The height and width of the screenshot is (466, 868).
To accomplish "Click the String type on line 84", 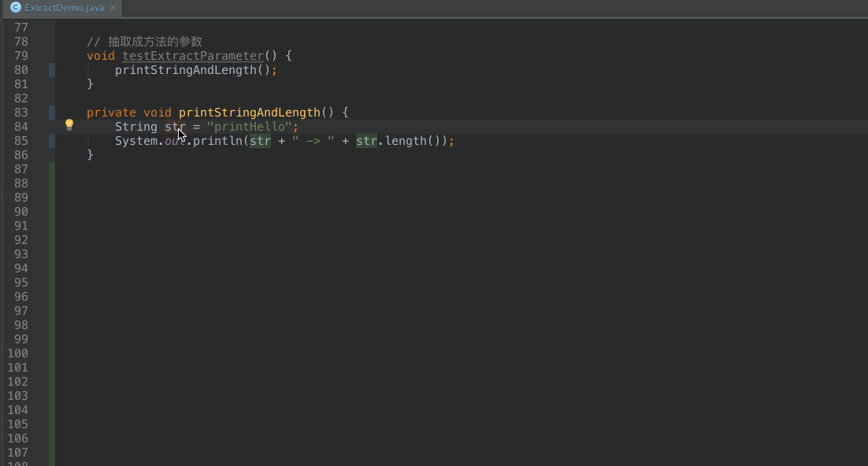I will pos(136,127).
